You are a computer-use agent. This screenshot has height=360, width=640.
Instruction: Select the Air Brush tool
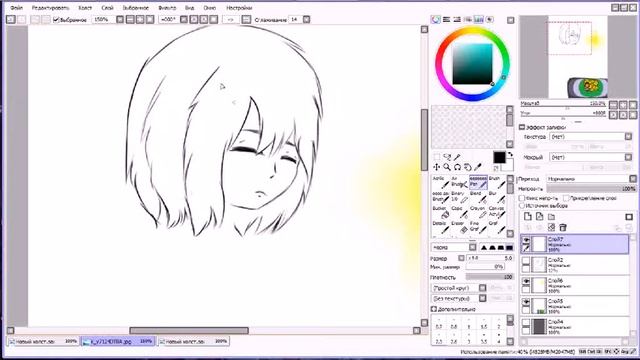click(459, 182)
